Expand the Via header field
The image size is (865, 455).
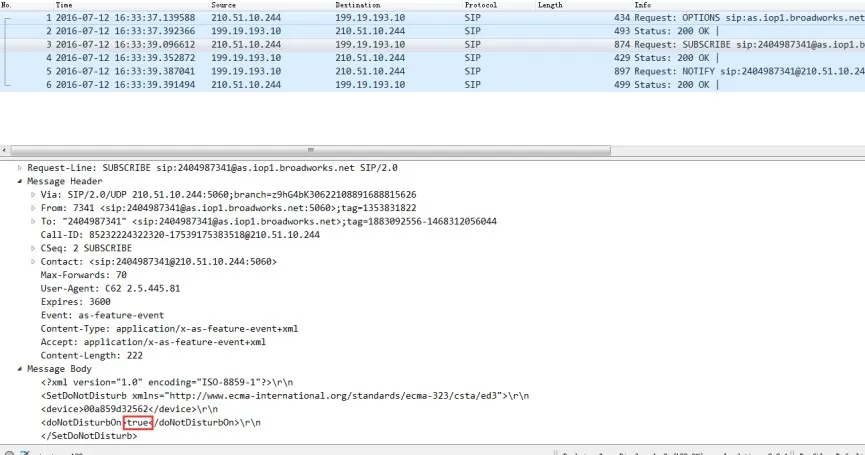point(33,194)
